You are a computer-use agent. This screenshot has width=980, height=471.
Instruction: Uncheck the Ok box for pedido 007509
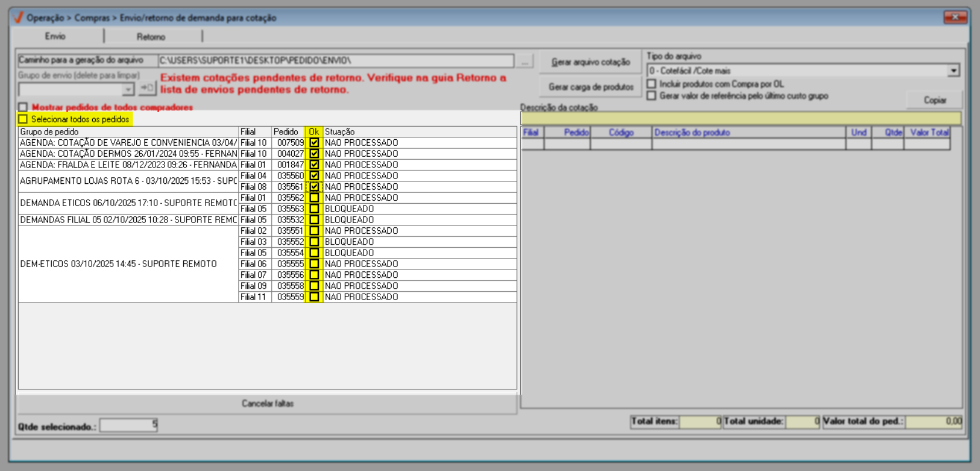314,143
